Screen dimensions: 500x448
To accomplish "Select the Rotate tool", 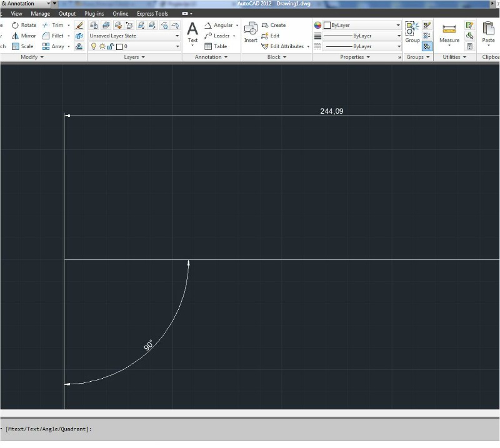I will pos(24,25).
